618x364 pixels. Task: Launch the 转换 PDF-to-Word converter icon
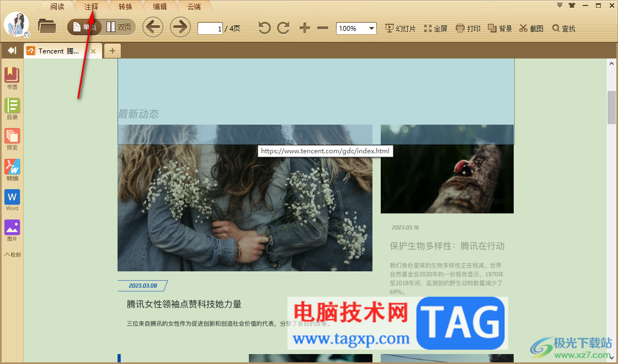click(12, 170)
